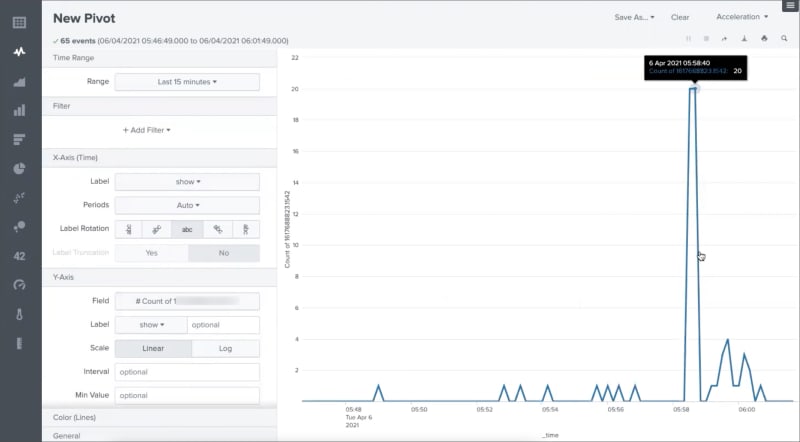Open search inspector magnifier icon
The height and width of the screenshot is (442, 800).
pos(784,38)
